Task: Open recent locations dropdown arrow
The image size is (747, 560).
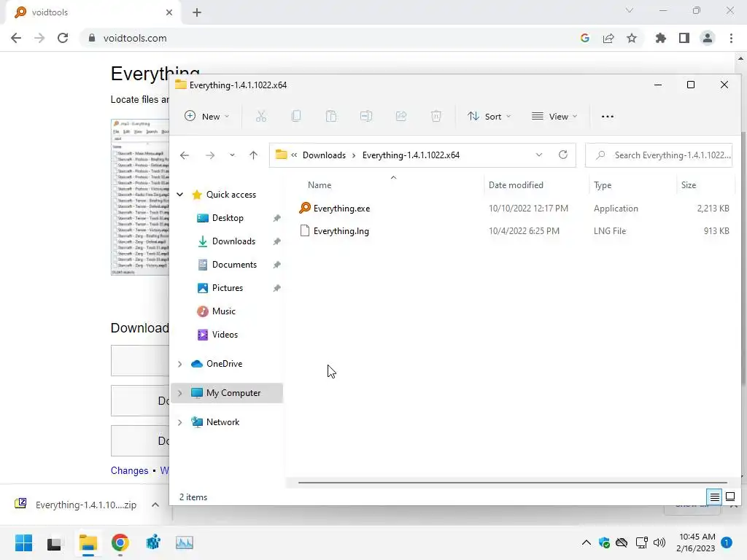Action: [232, 155]
